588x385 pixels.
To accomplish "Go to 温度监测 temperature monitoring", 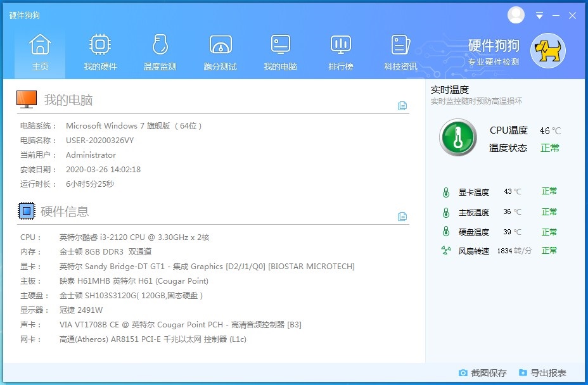I will click(x=160, y=52).
